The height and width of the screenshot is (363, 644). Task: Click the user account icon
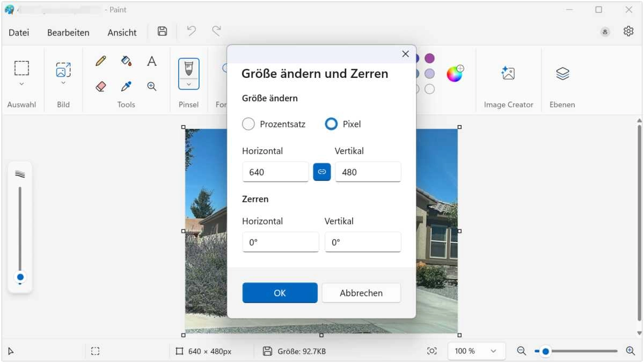(x=605, y=32)
